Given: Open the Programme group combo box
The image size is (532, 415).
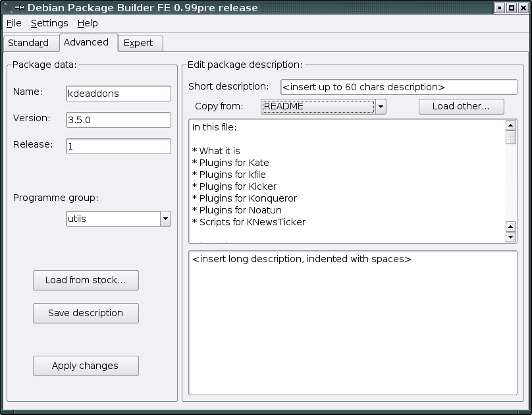Looking at the screenshot, I should coord(119,219).
